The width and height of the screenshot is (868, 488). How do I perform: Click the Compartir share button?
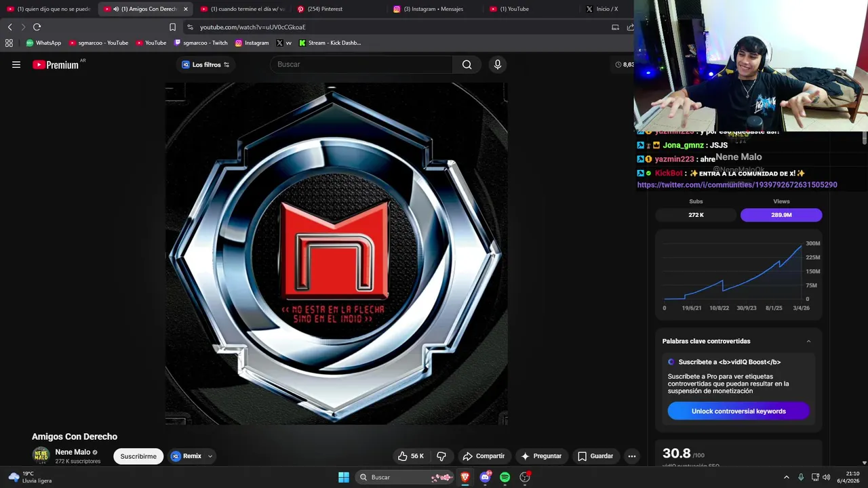point(484,456)
